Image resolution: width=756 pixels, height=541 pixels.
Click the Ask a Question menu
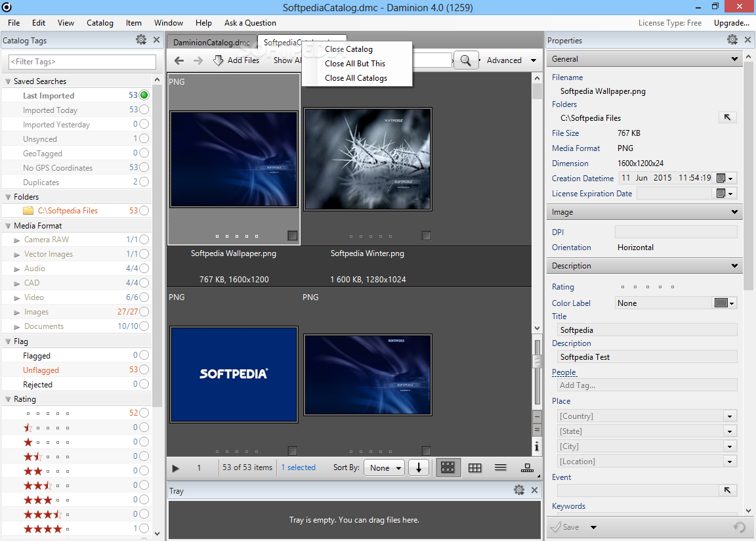[250, 23]
